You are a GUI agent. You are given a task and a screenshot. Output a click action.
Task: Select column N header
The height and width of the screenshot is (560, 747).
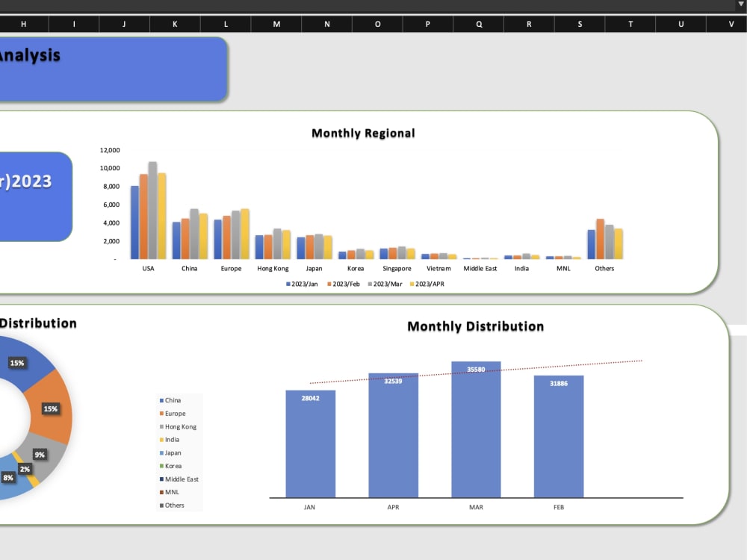point(326,23)
